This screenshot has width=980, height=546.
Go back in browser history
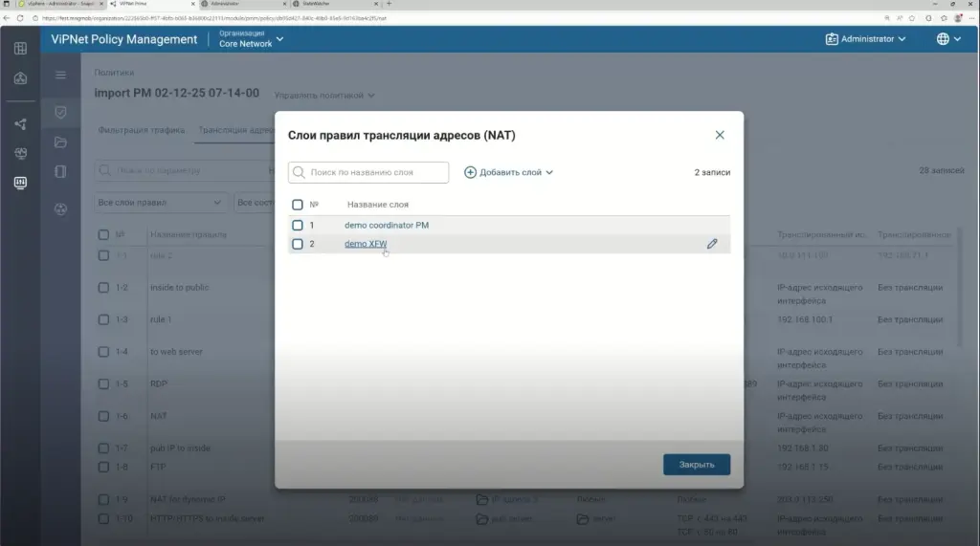[7, 18]
